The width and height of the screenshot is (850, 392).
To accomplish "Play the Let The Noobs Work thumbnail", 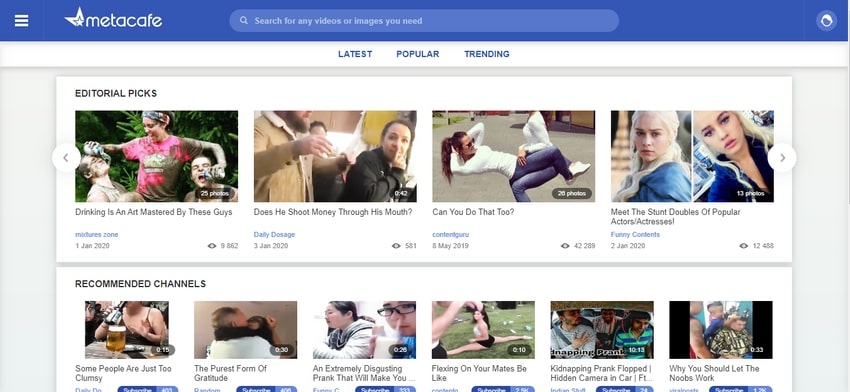I will pos(721,330).
